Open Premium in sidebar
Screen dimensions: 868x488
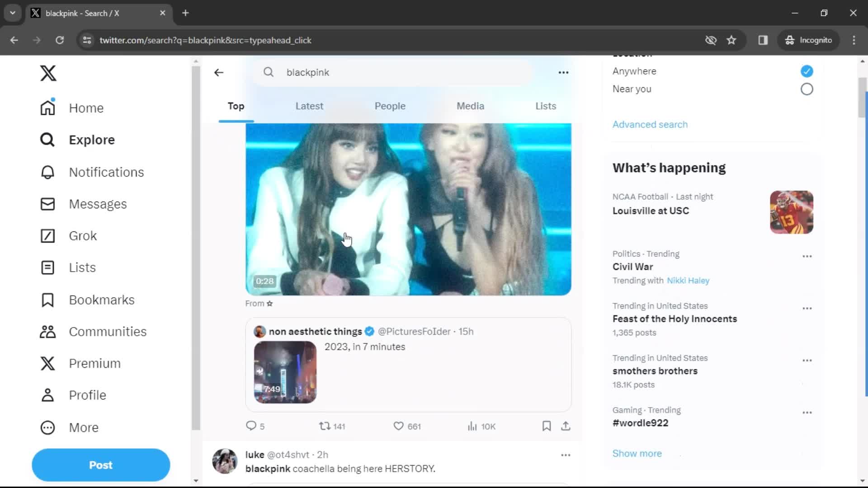click(x=80, y=363)
